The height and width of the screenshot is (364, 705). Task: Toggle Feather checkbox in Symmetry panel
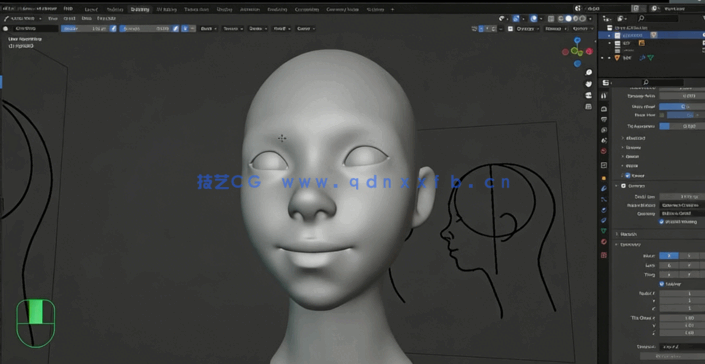pyautogui.click(x=661, y=284)
